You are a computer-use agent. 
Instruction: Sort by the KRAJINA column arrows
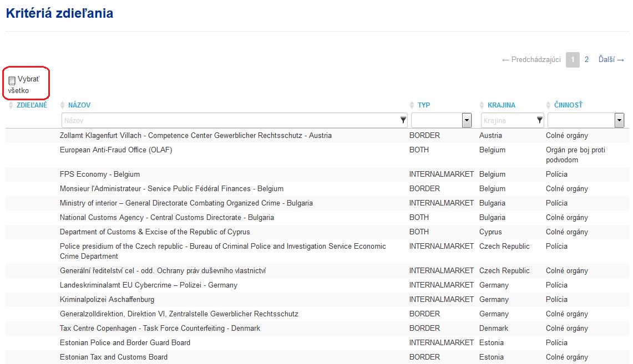[x=482, y=105]
